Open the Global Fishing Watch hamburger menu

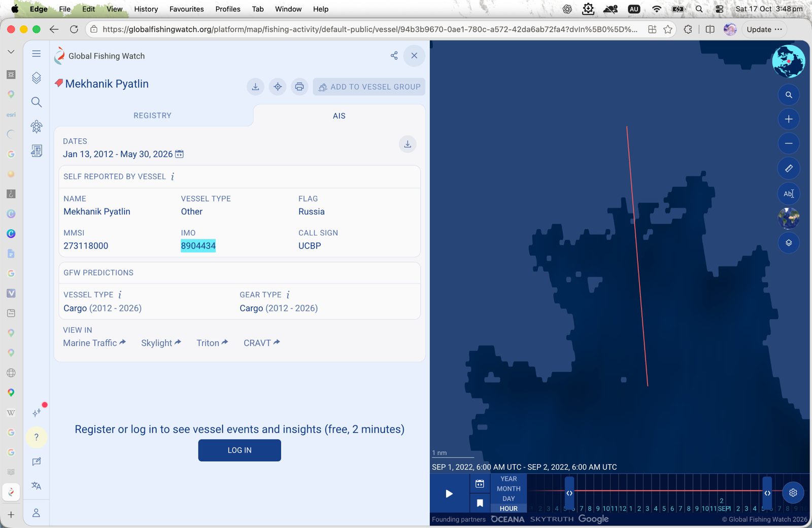[36, 54]
